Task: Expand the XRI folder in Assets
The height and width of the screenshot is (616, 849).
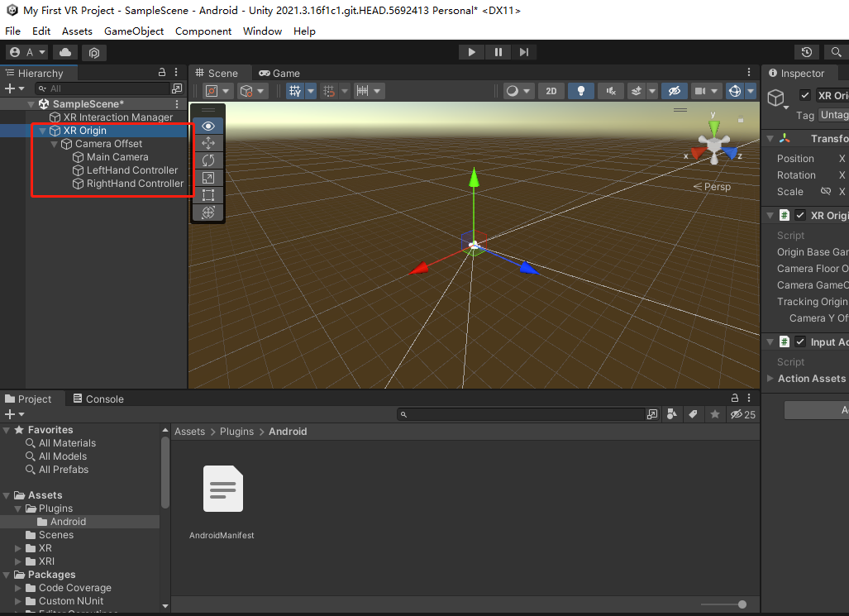Action: (19, 561)
